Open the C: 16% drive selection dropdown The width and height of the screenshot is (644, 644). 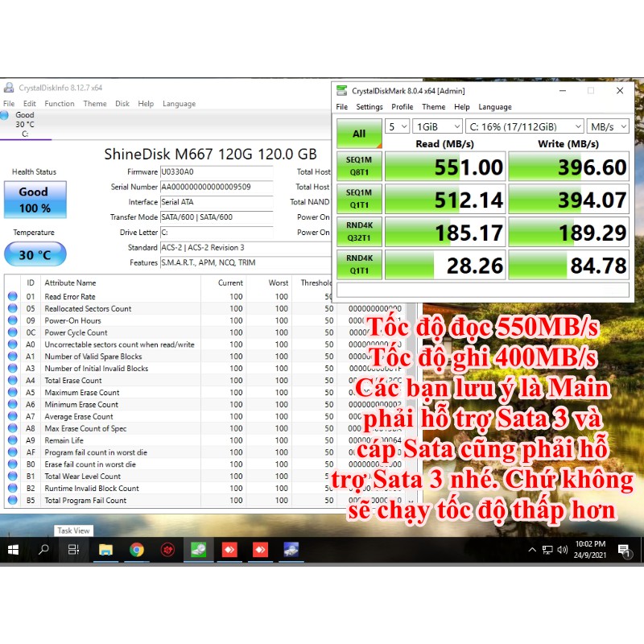point(526,126)
